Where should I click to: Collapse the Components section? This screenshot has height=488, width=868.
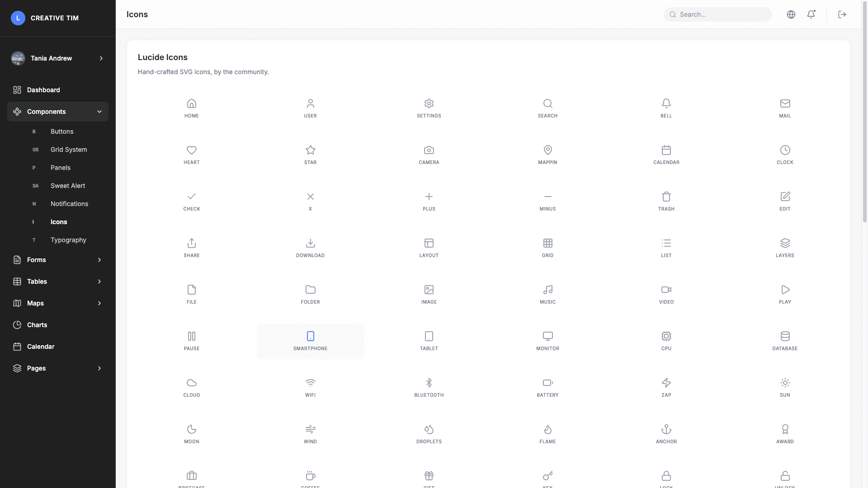[x=58, y=112]
